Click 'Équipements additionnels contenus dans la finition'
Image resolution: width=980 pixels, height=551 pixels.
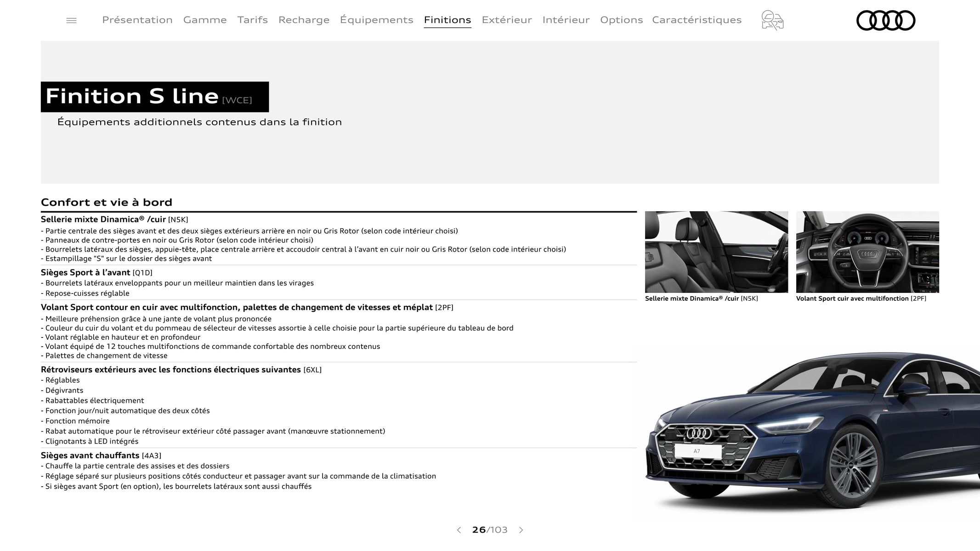(x=200, y=122)
